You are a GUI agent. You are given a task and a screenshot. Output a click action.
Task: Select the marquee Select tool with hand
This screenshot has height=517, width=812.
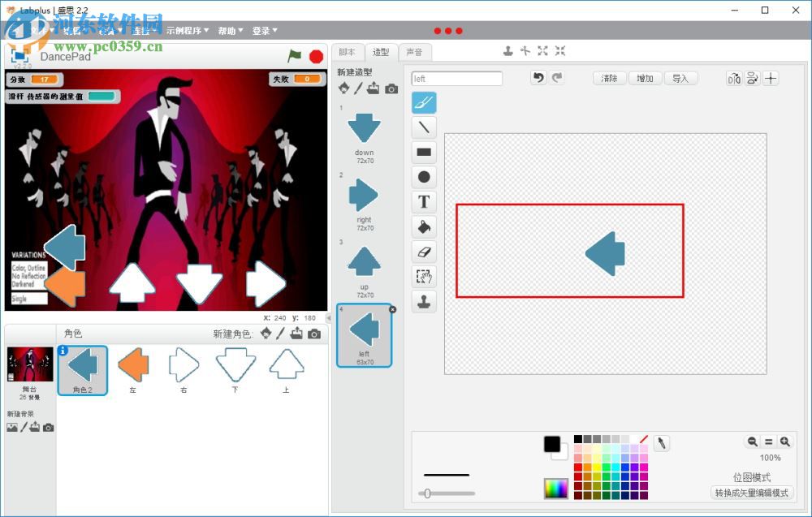[x=424, y=276]
